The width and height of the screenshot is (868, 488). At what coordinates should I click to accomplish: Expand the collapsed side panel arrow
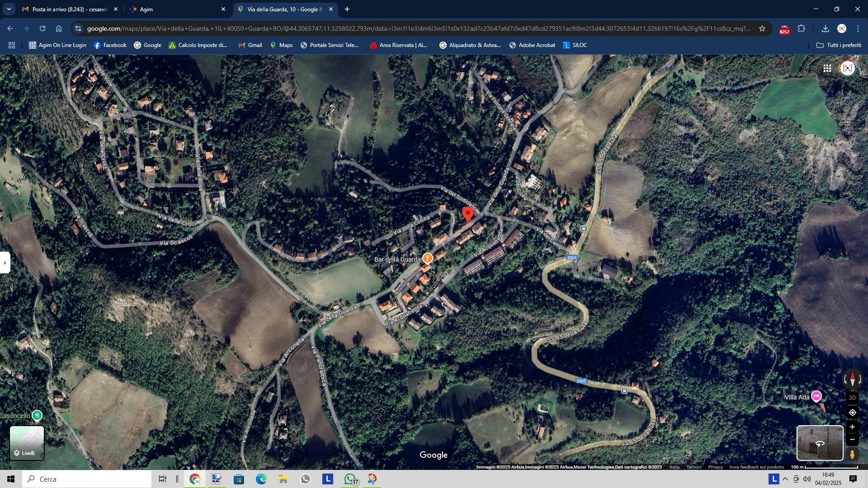click(5, 263)
